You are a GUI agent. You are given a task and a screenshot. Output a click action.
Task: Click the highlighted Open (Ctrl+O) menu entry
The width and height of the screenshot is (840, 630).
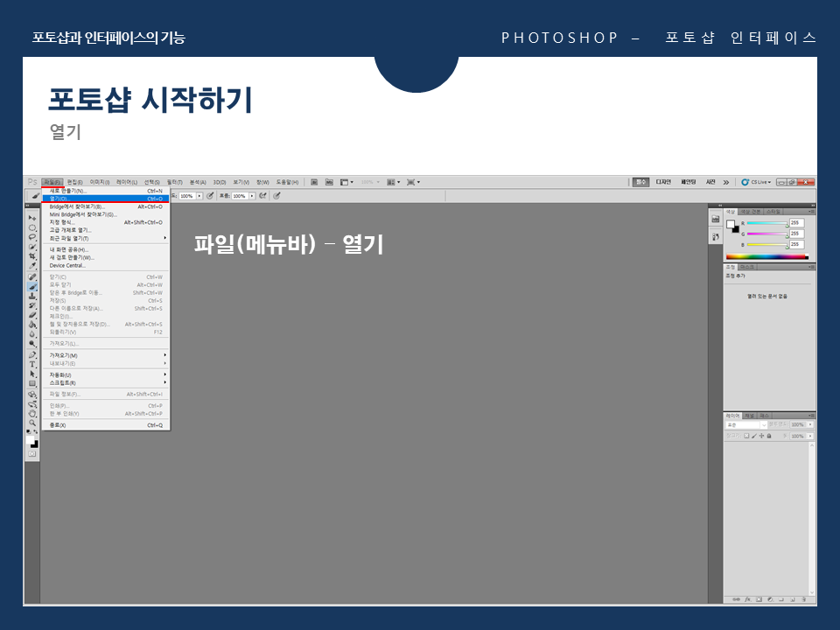pyautogui.click(x=106, y=199)
